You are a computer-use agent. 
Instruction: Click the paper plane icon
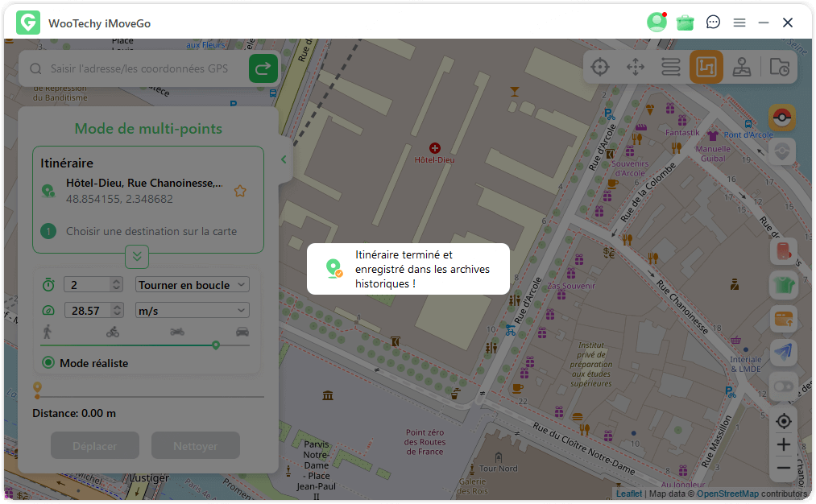click(x=783, y=352)
